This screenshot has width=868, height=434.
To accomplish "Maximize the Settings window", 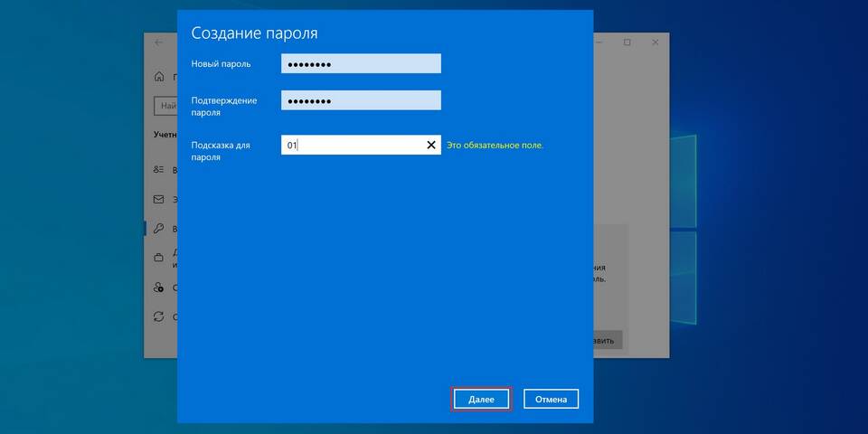I will (627, 42).
